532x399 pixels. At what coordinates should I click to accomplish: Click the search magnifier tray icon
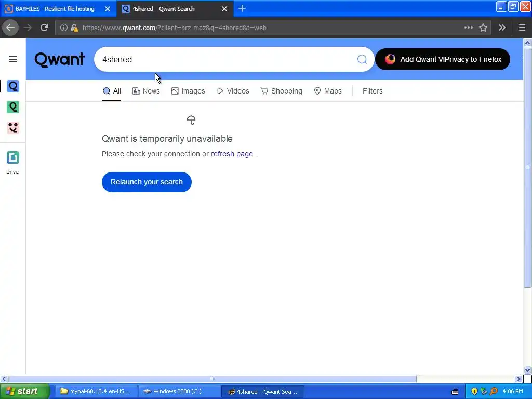tap(494, 391)
